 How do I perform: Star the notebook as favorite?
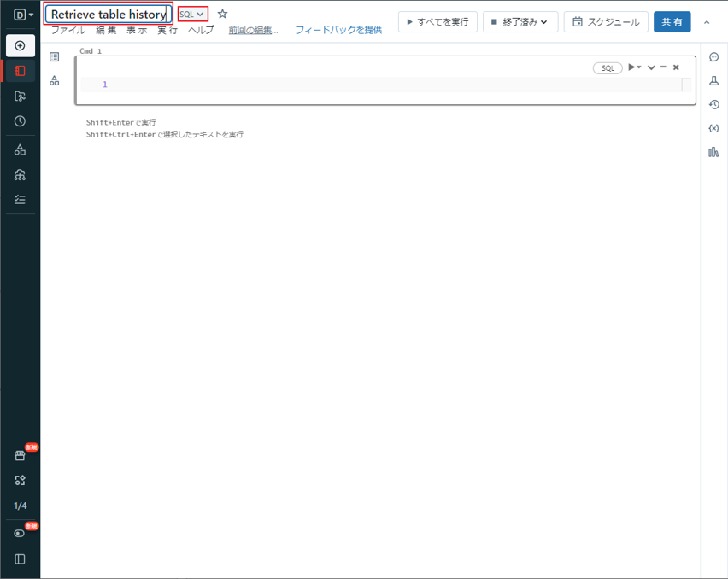pos(223,14)
